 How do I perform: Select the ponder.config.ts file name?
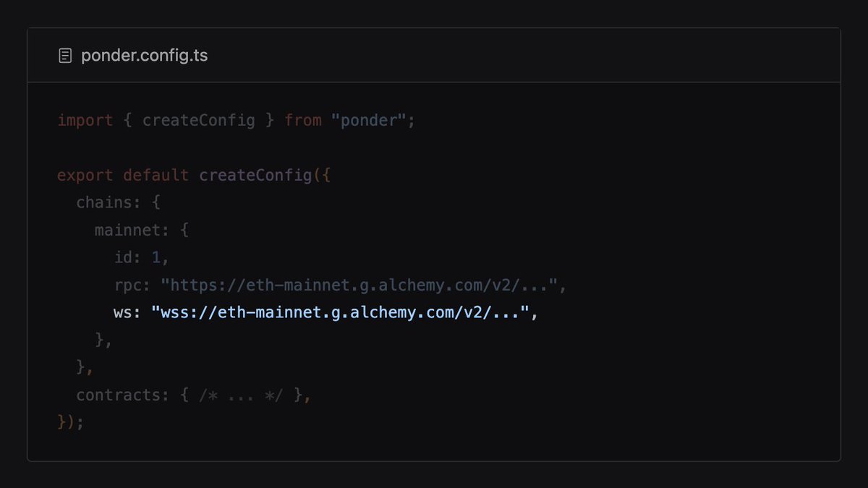click(145, 56)
